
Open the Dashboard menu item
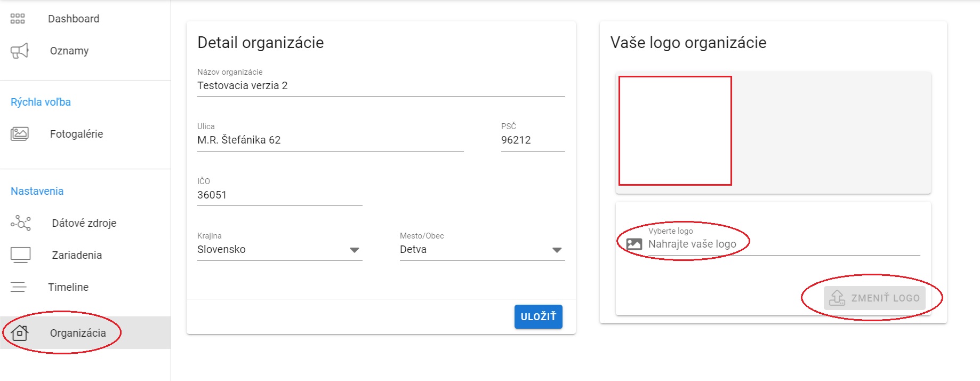[74, 19]
